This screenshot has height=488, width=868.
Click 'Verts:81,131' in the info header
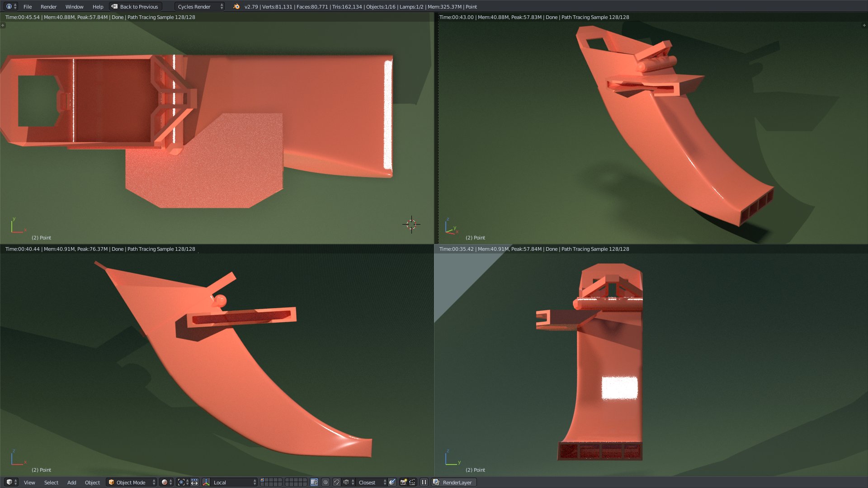pyautogui.click(x=278, y=7)
